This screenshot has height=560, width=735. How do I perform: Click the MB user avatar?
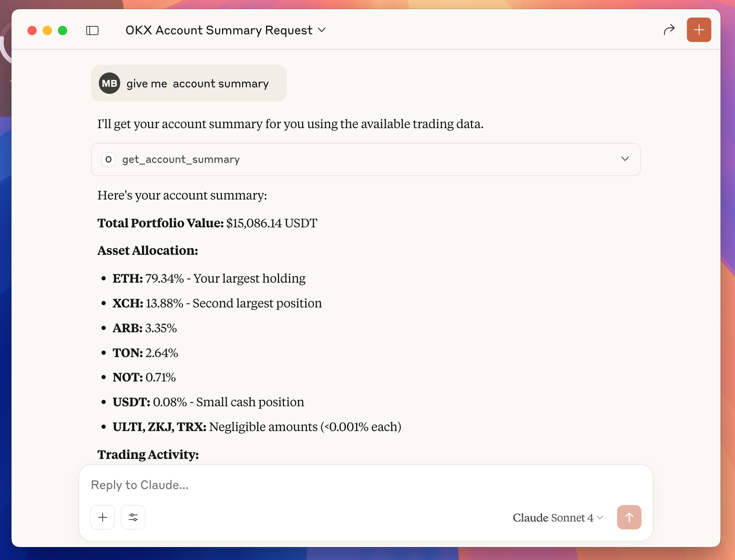tap(110, 83)
